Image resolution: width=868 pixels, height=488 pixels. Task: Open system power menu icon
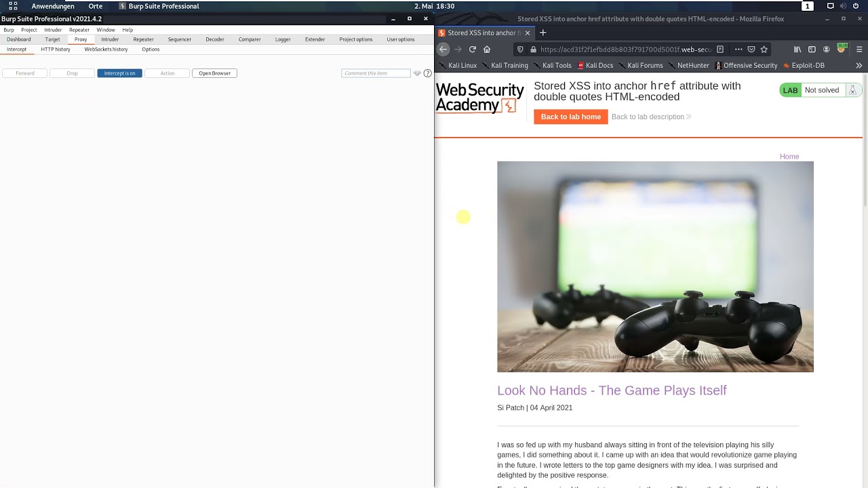tap(856, 6)
